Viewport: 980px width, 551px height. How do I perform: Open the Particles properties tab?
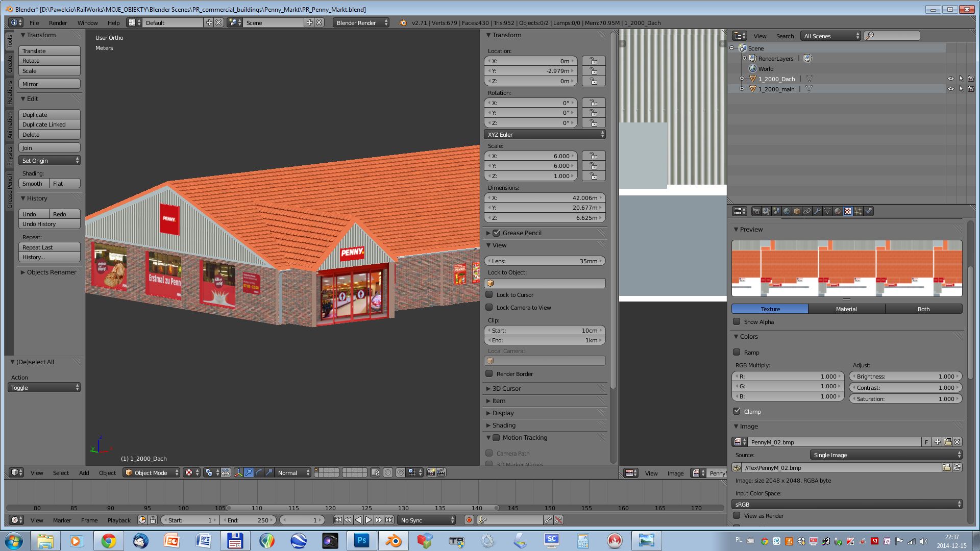coord(858,211)
